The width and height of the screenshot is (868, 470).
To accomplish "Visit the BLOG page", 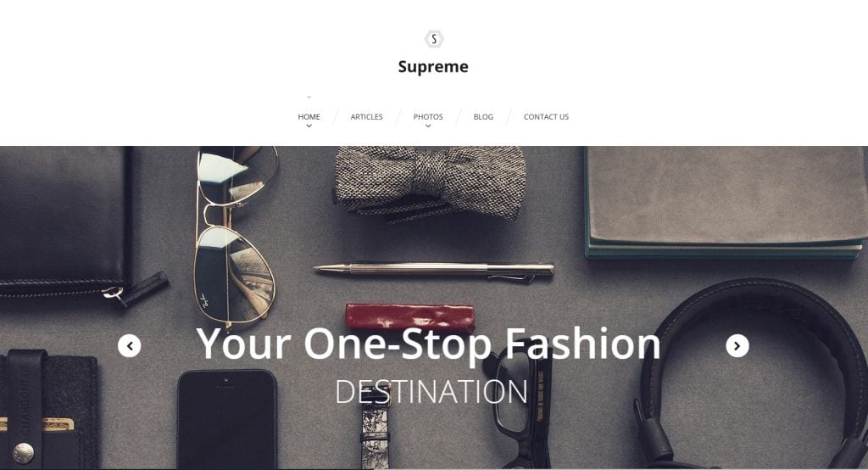I will tap(483, 116).
